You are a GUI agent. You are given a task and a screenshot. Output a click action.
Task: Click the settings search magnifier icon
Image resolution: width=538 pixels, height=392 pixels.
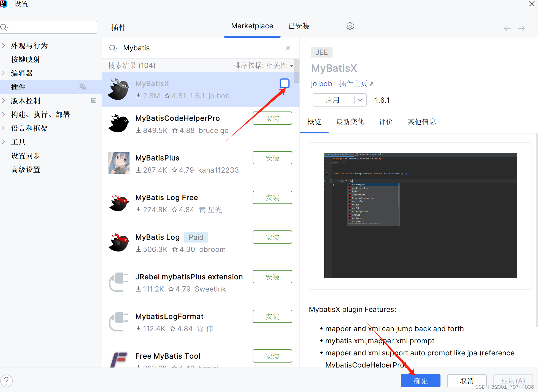coord(4,27)
